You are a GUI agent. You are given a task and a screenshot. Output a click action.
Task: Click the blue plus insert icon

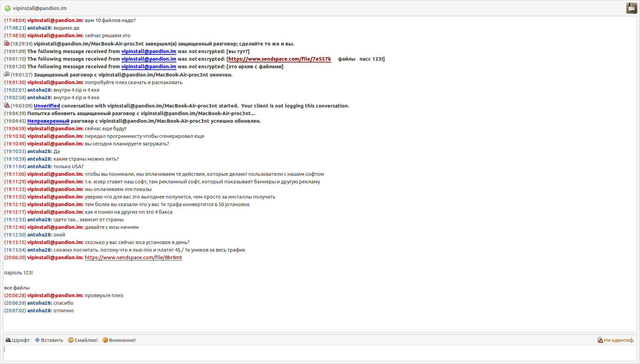37,340
